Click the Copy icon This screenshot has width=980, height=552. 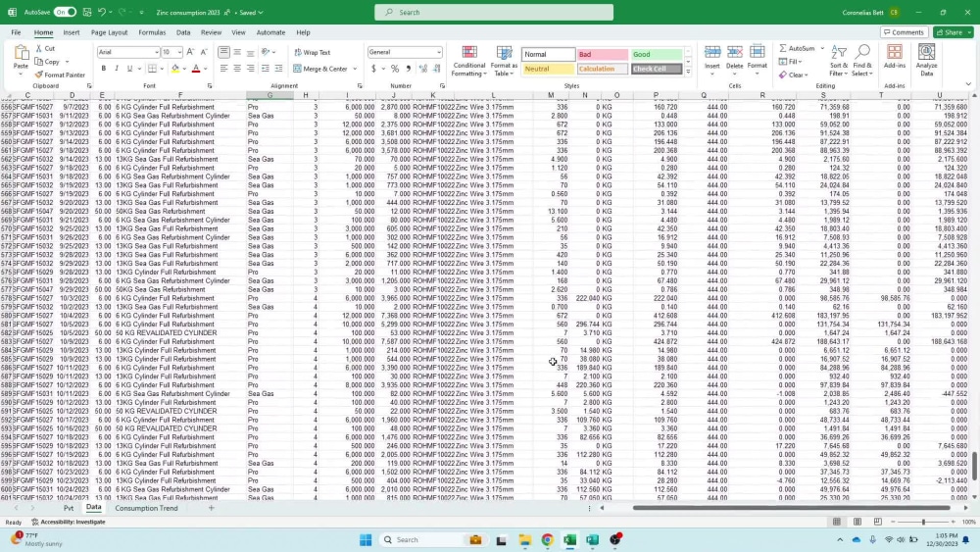[39, 62]
